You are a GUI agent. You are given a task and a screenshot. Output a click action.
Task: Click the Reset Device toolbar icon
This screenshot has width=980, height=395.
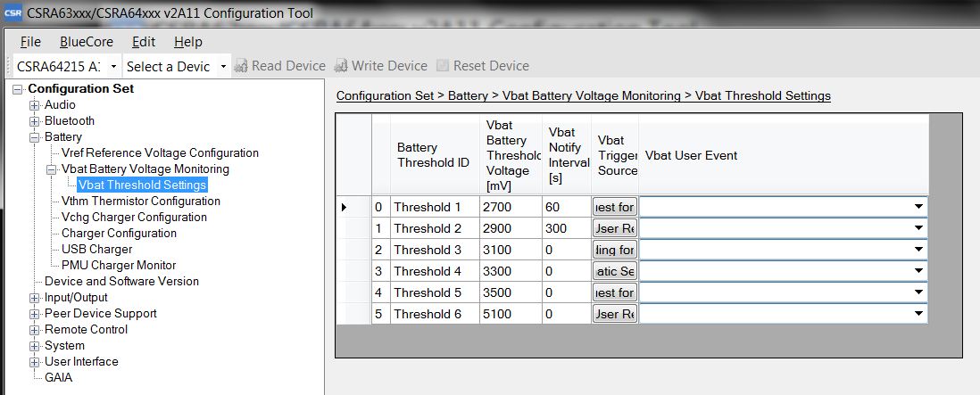[x=443, y=66]
